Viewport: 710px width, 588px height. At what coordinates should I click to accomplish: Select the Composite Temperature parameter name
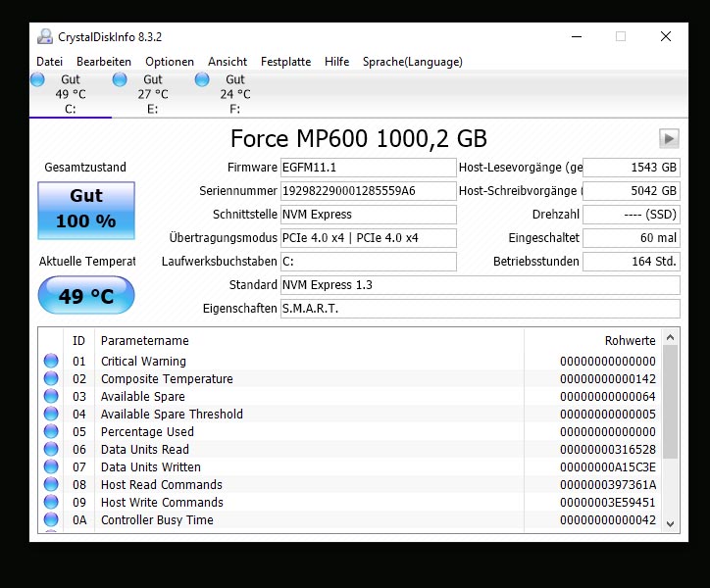(167, 379)
